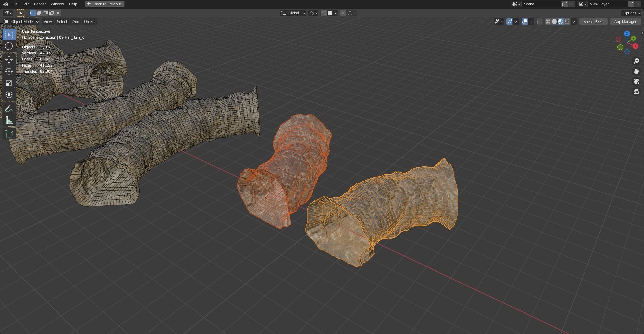Click the Back to Previous button

point(104,4)
